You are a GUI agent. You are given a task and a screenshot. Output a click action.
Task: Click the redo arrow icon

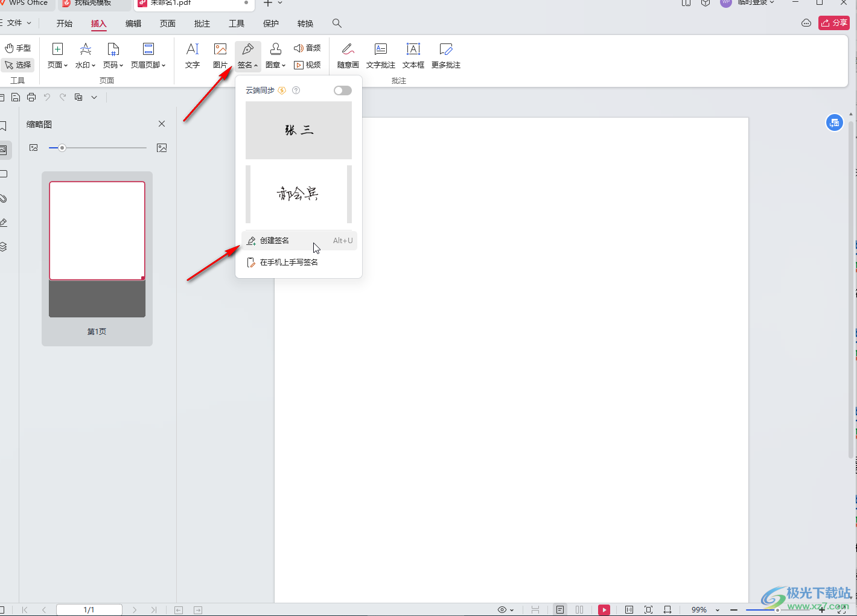(63, 97)
